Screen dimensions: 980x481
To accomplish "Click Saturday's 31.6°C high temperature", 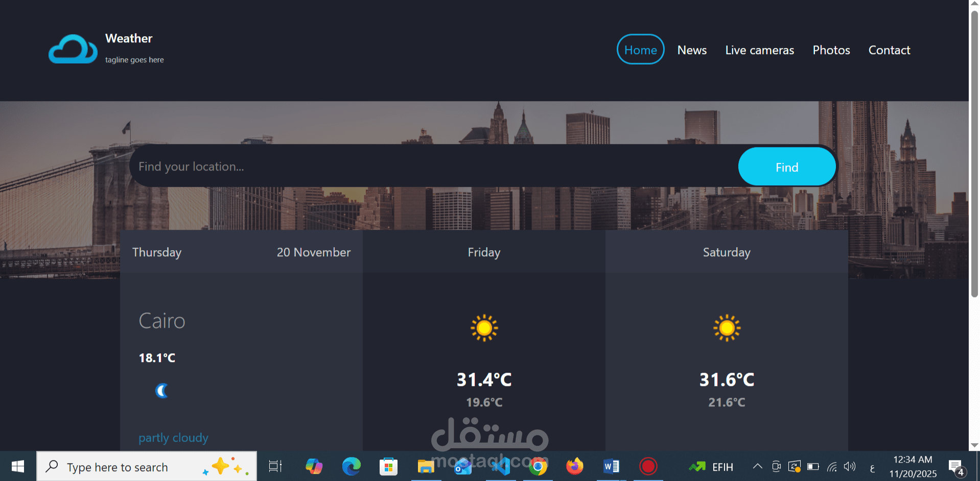I will (727, 379).
